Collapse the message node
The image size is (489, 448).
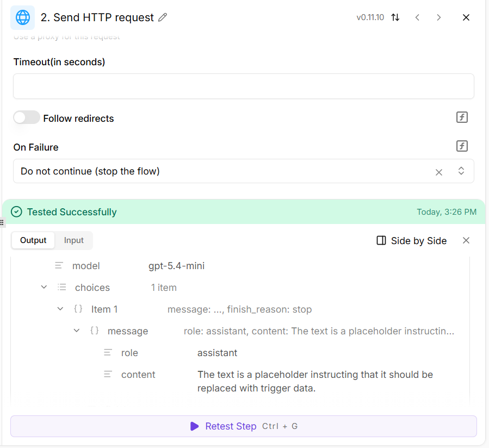[76, 331]
